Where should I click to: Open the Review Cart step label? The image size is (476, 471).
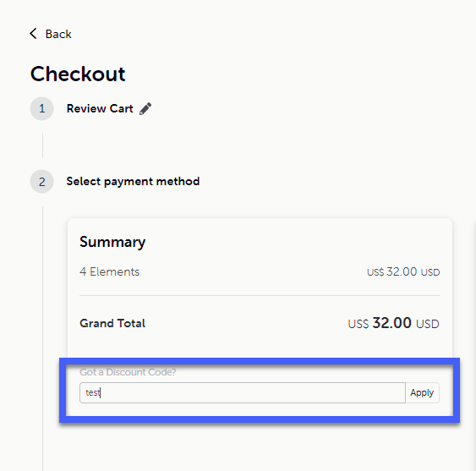pyautogui.click(x=100, y=108)
